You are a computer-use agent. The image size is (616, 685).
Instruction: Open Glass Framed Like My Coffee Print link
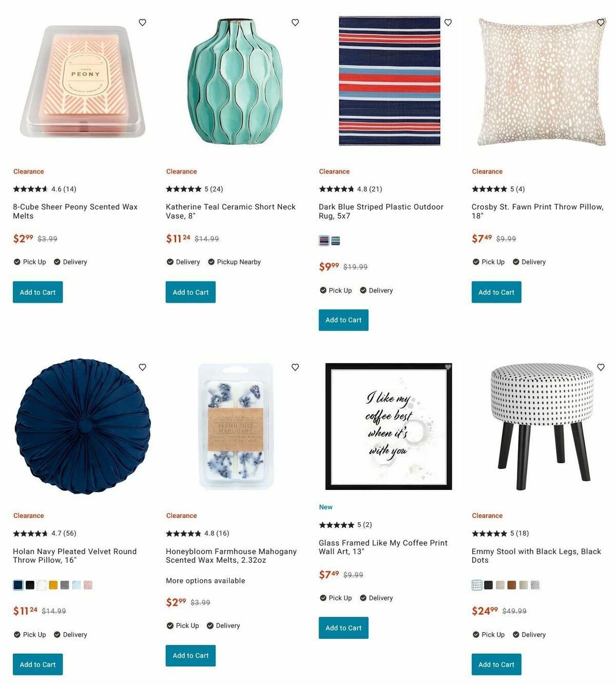pos(383,547)
